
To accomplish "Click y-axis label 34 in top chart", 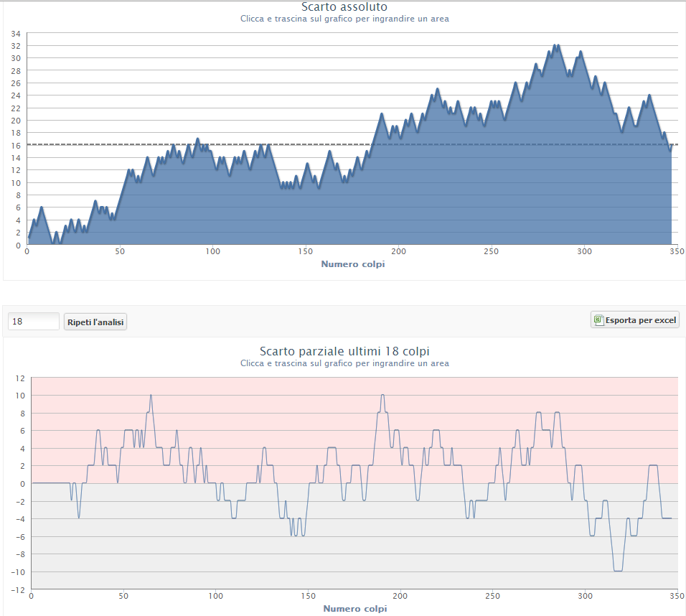I will pos(15,34).
